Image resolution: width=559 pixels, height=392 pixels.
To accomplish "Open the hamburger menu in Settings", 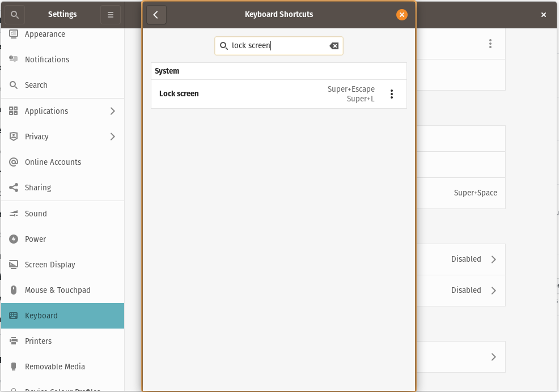I will click(x=111, y=14).
